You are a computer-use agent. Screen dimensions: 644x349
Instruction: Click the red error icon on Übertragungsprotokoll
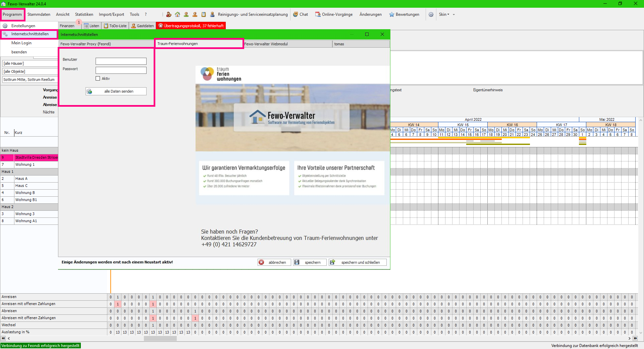[161, 26]
